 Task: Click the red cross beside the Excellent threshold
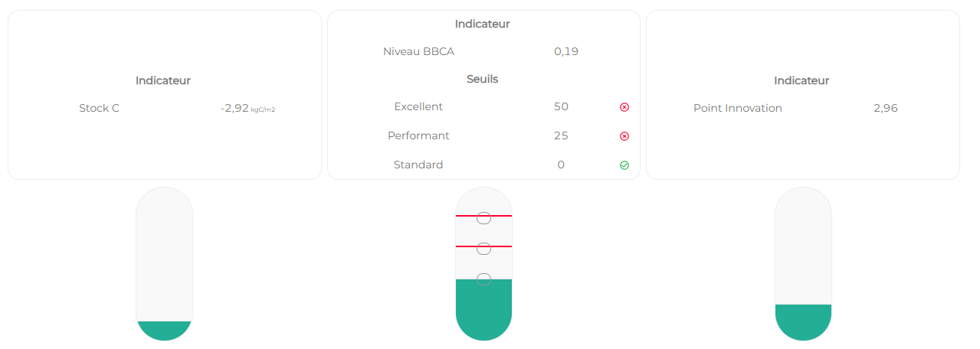(x=624, y=107)
